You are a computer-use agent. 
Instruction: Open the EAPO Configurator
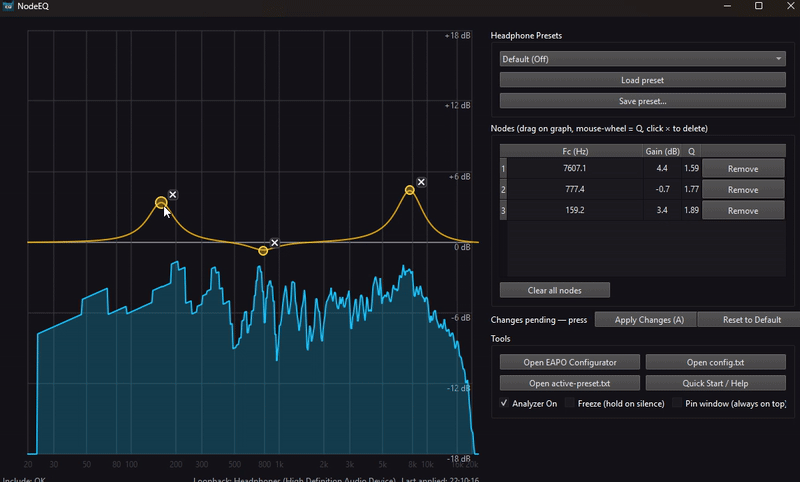570,362
